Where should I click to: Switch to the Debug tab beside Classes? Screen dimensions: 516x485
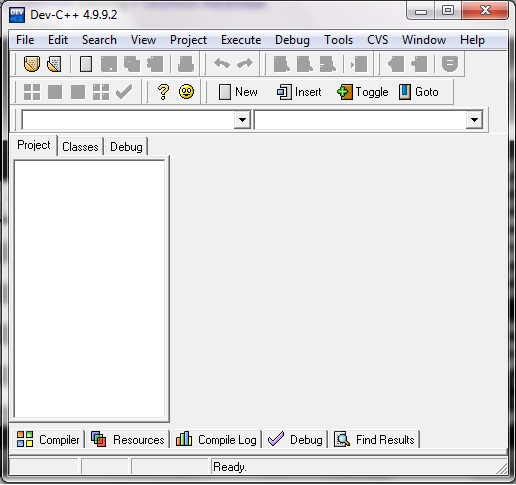click(x=126, y=147)
